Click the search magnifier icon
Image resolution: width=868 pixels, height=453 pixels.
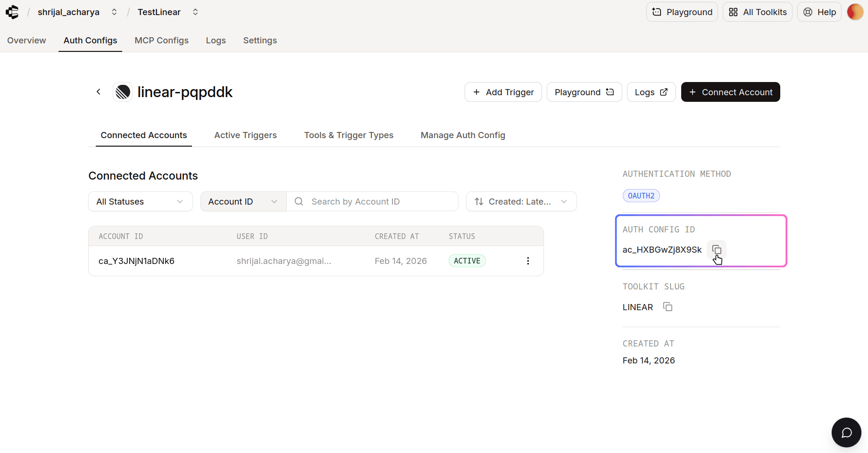pos(299,201)
